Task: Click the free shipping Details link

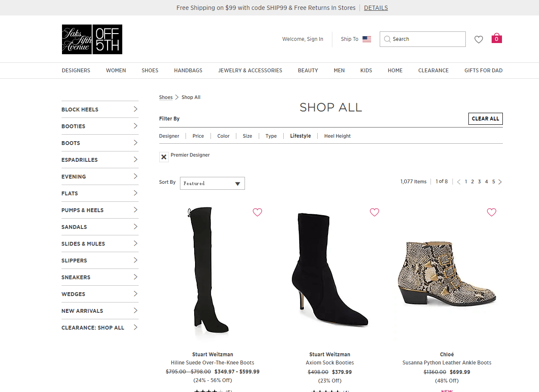Action: (x=376, y=8)
